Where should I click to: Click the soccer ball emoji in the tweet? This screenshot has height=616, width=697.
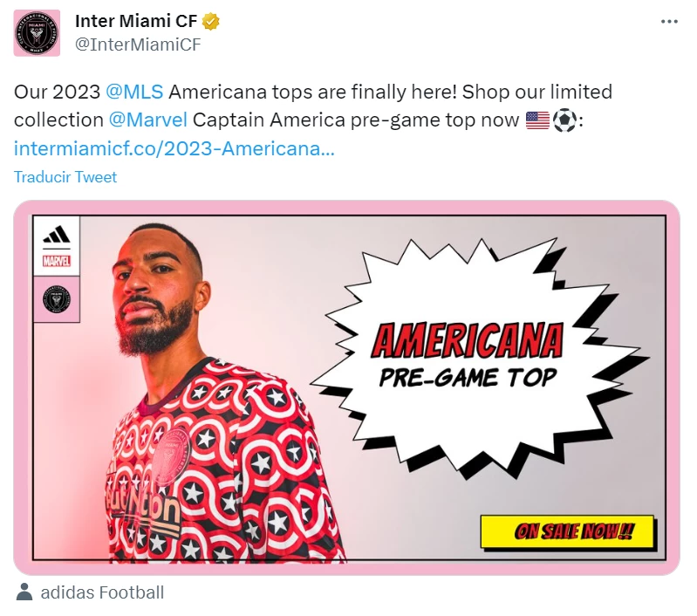point(564,120)
